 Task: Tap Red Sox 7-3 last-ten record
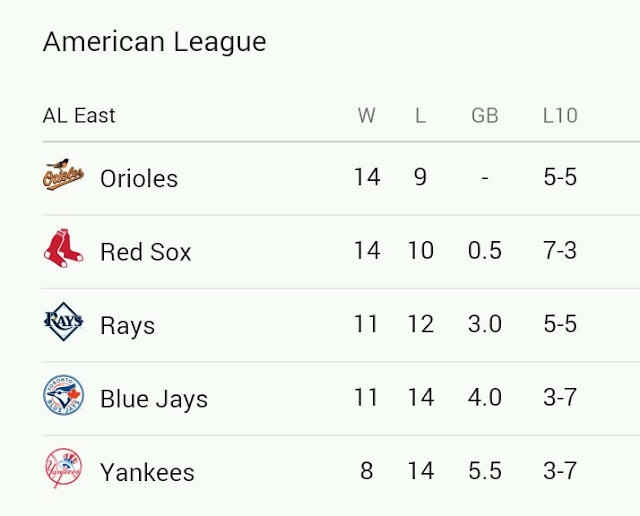tap(560, 250)
